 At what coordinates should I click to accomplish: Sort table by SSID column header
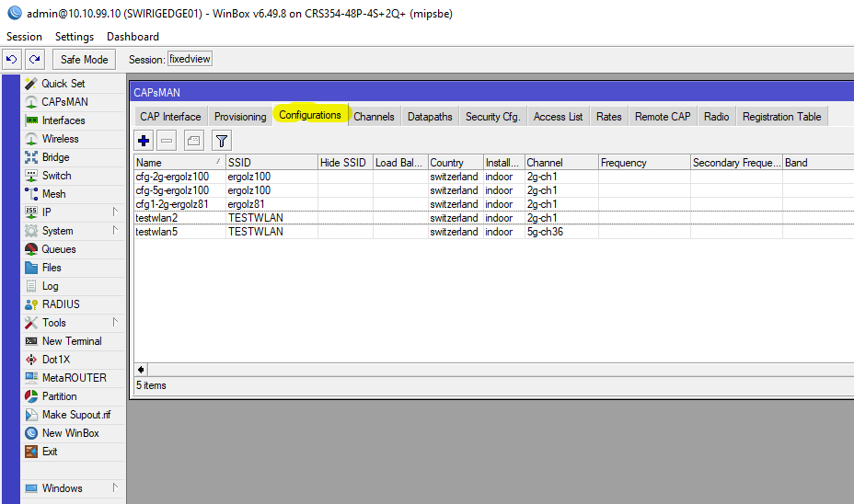pyautogui.click(x=271, y=163)
